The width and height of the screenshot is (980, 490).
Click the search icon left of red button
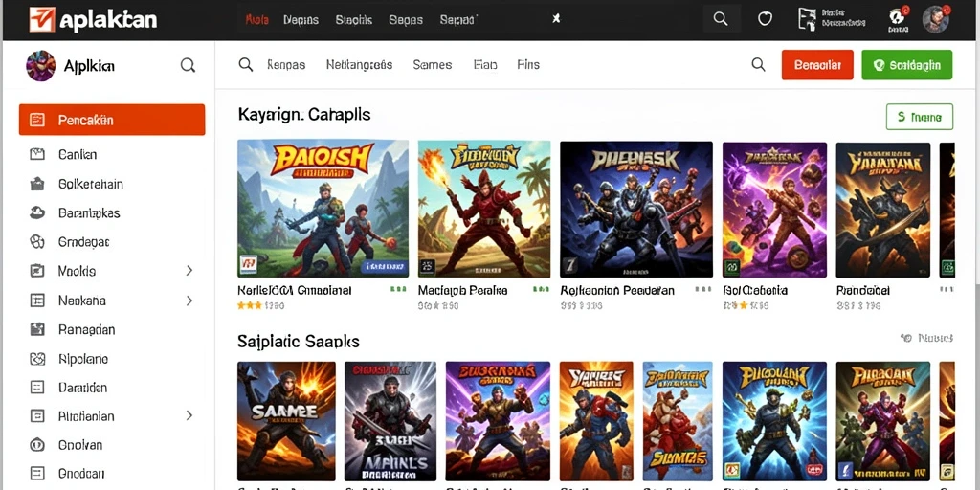[758, 64]
